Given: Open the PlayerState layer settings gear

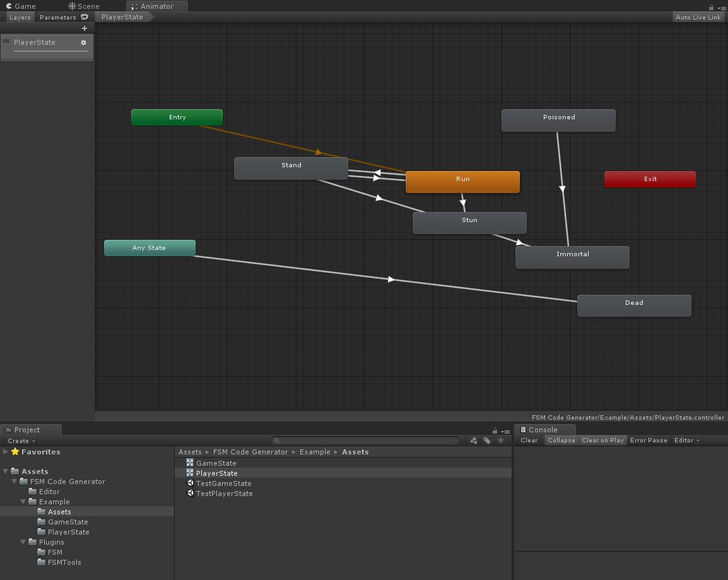Looking at the screenshot, I should [x=83, y=42].
